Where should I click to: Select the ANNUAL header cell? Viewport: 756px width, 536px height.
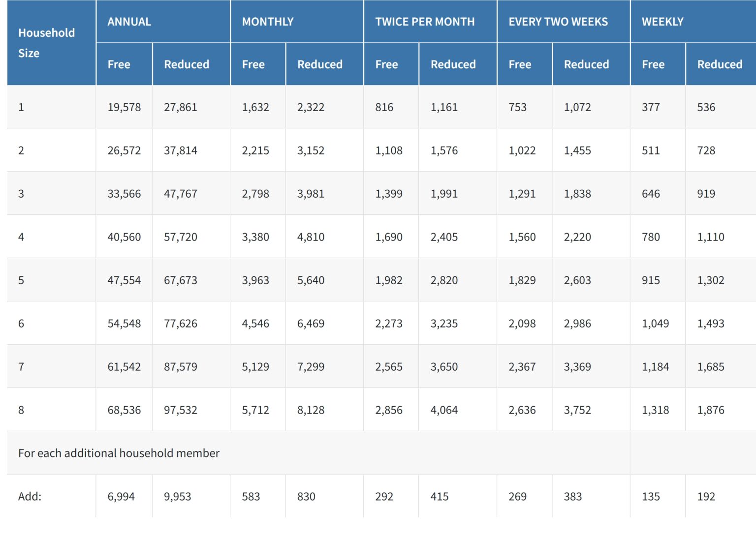(129, 22)
